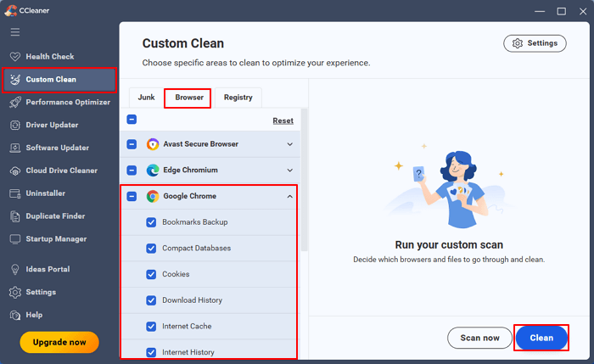Image resolution: width=594 pixels, height=364 pixels.
Task: Uncheck Download History
Action: 151,300
